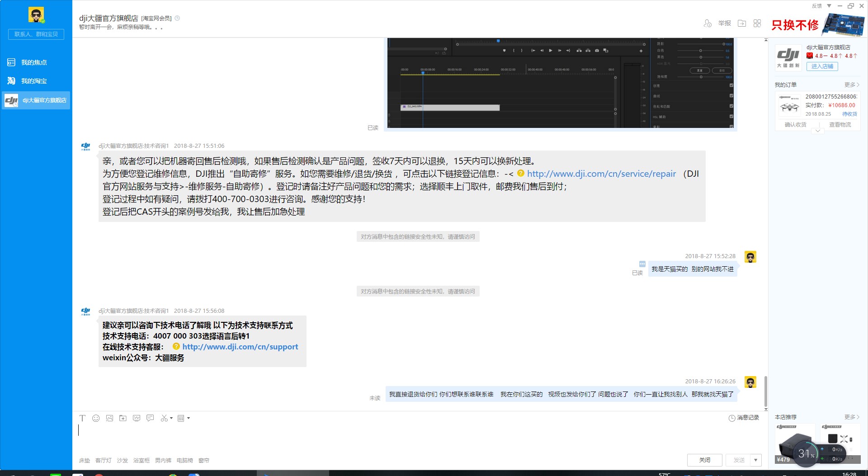Click the add contact icon in header

click(x=708, y=23)
